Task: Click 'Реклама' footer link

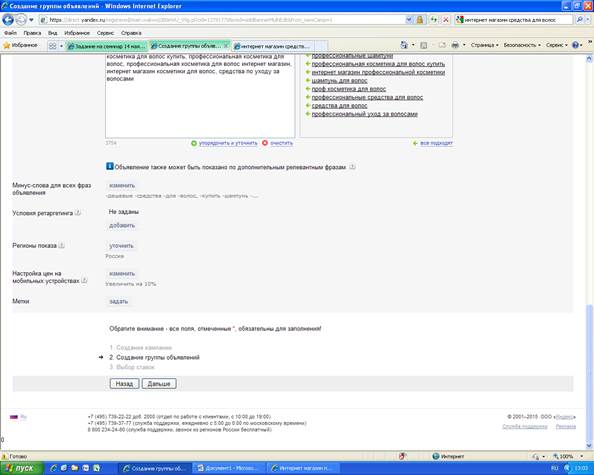Action: tap(566, 427)
